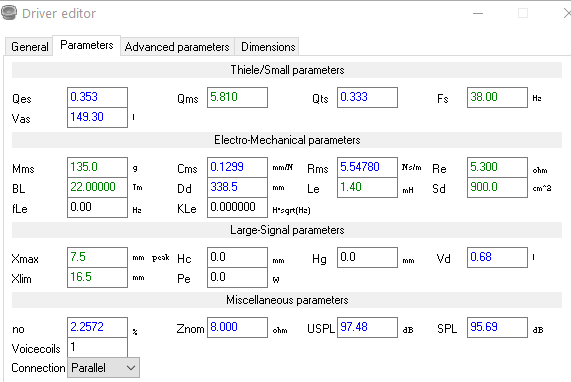Select the USPL field showing 97.48

(367, 327)
